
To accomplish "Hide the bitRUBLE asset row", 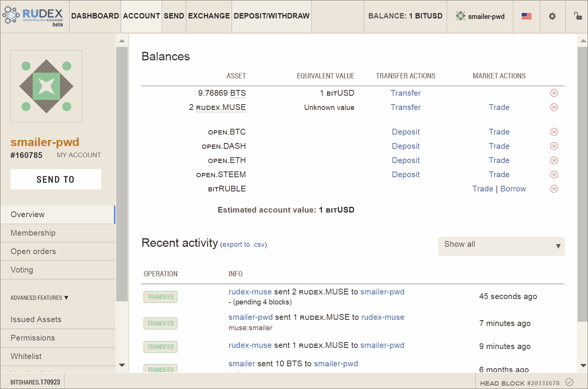I will [x=554, y=189].
